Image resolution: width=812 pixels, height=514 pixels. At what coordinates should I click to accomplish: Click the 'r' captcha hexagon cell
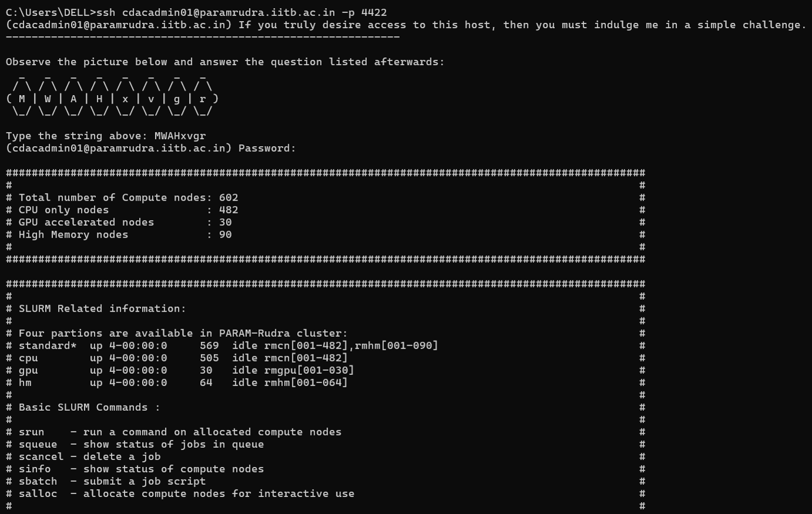pos(203,99)
